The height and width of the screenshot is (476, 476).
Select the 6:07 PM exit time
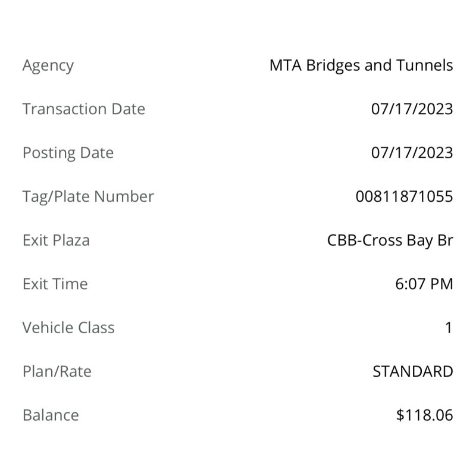[424, 284]
